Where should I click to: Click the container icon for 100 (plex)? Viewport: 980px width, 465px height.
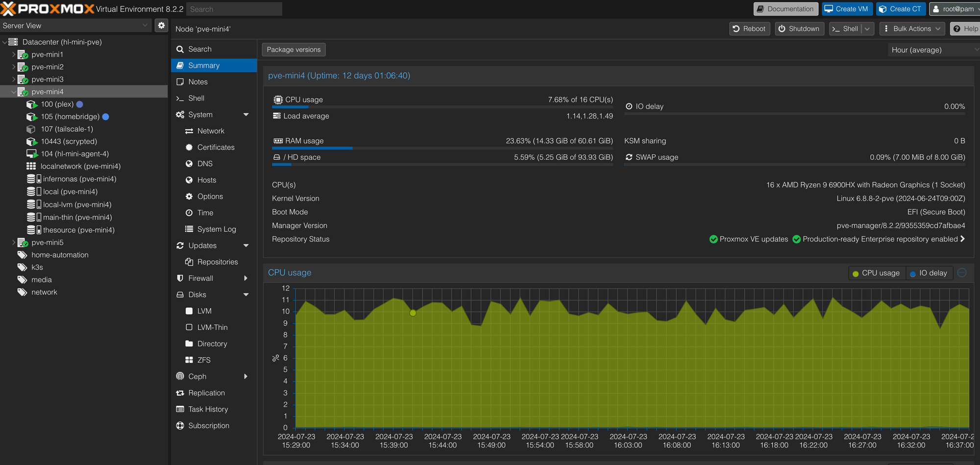point(32,104)
